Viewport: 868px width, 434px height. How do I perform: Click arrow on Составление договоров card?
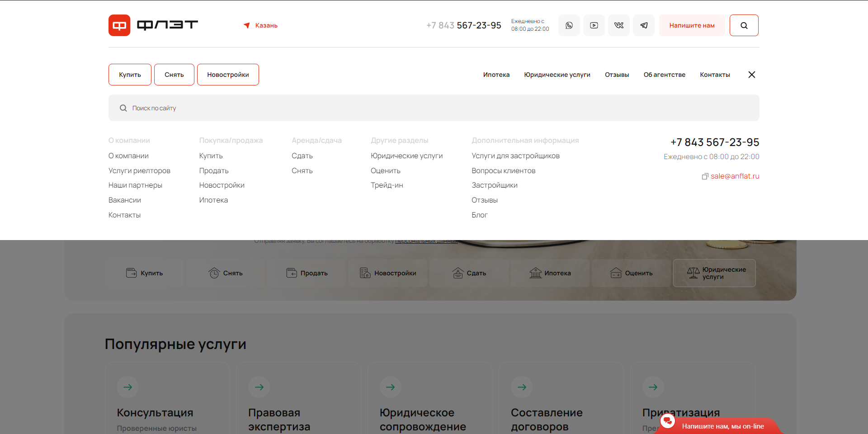pyautogui.click(x=522, y=387)
